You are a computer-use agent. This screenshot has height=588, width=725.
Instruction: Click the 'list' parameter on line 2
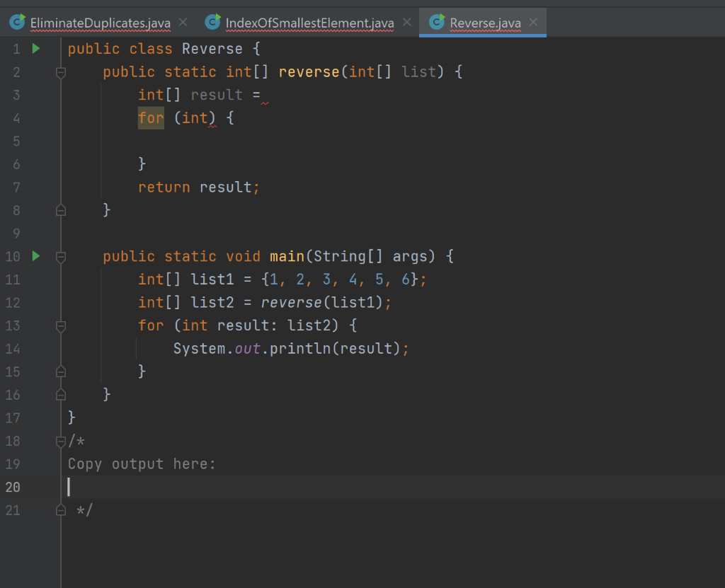[x=418, y=71]
